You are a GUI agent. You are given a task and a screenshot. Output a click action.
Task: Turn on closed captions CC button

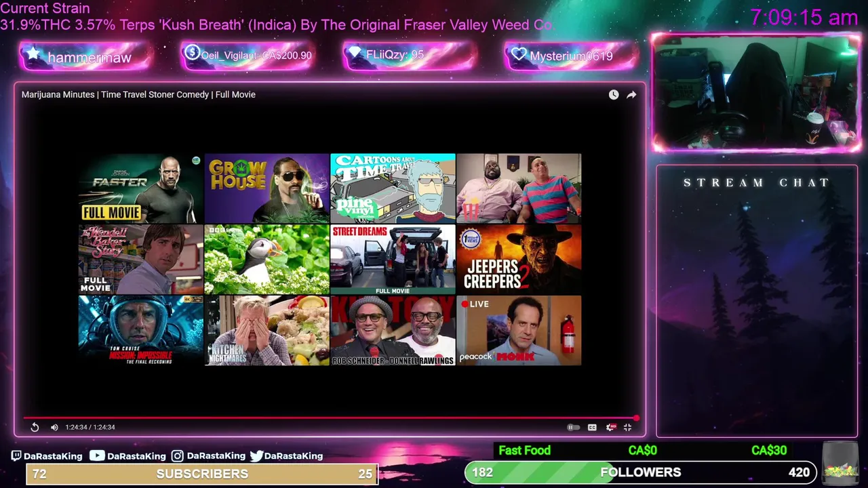pos(592,427)
